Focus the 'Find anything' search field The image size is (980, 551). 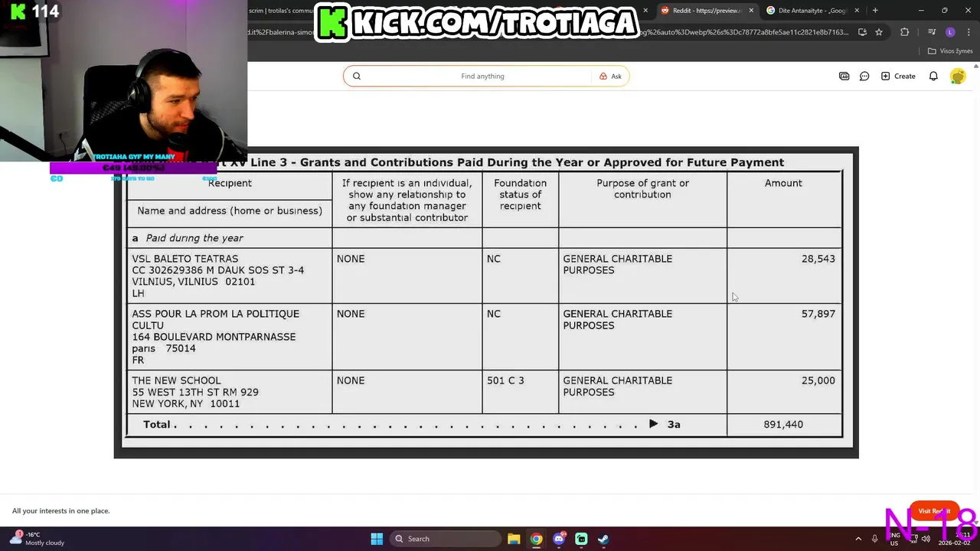tap(482, 76)
